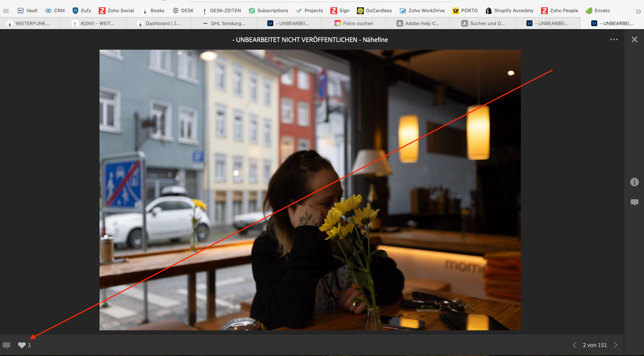Go to previous photo arrow
The image size is (644, 356).
coord(574,345)
